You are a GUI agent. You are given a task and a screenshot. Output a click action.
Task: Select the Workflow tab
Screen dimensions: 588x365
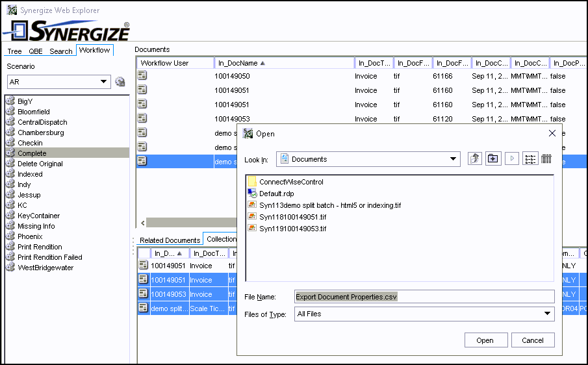pyautogui.click(x=94, y=50)
